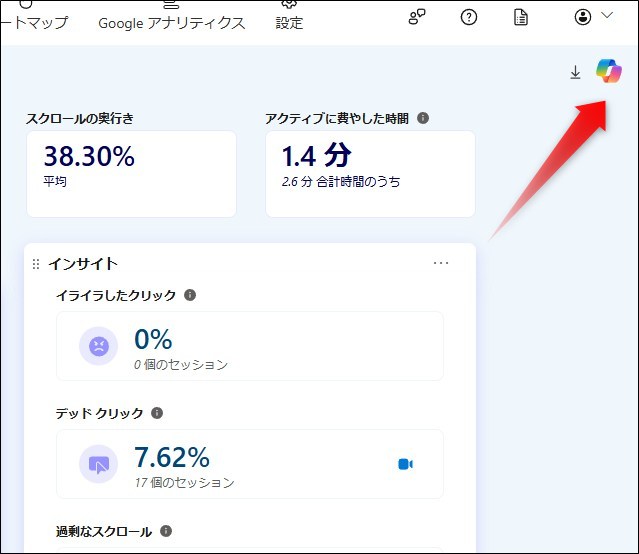Click the 1.4 分 active time value
The width and height of the screenshot is (639, 554).
coord(316,155)
